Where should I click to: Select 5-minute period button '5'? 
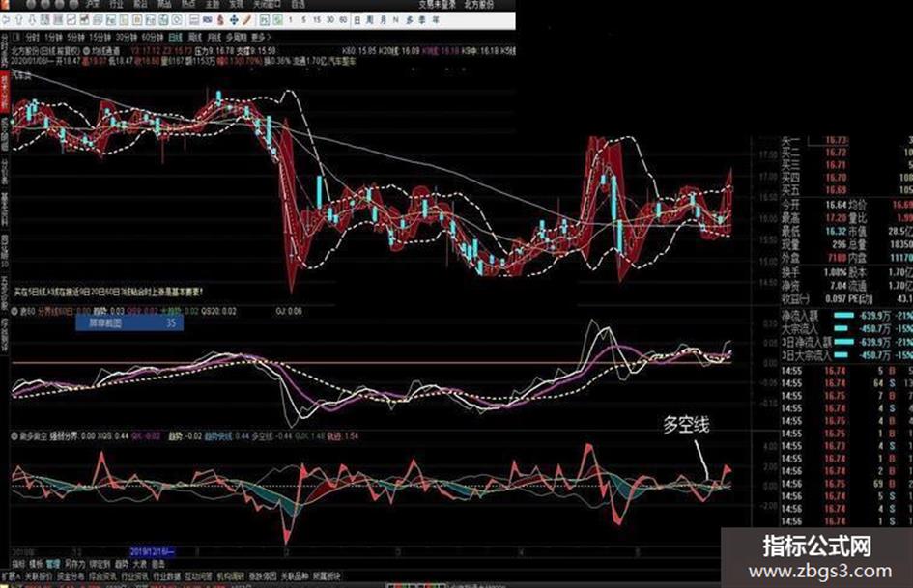point(303,20)
